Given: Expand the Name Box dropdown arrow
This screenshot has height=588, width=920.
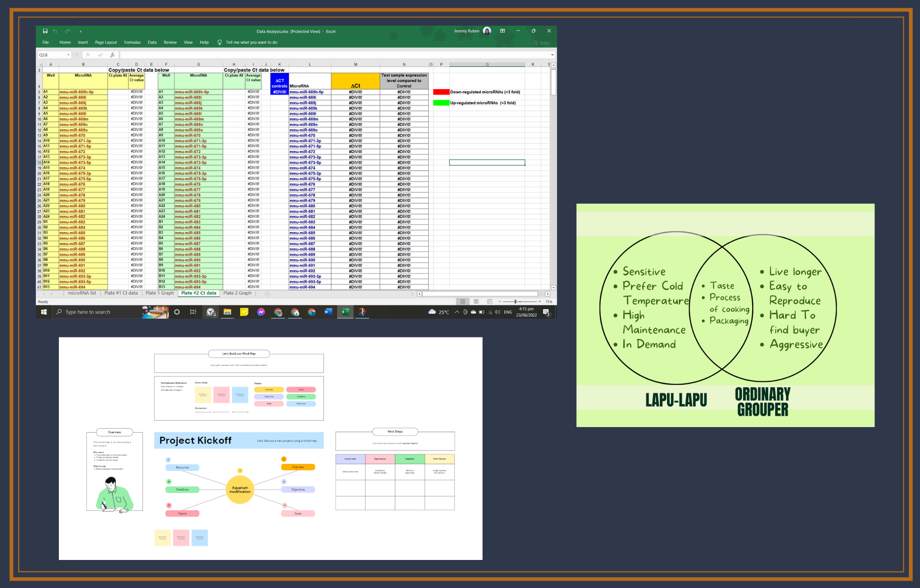Looking at the screenshot, I should point(69,55).
